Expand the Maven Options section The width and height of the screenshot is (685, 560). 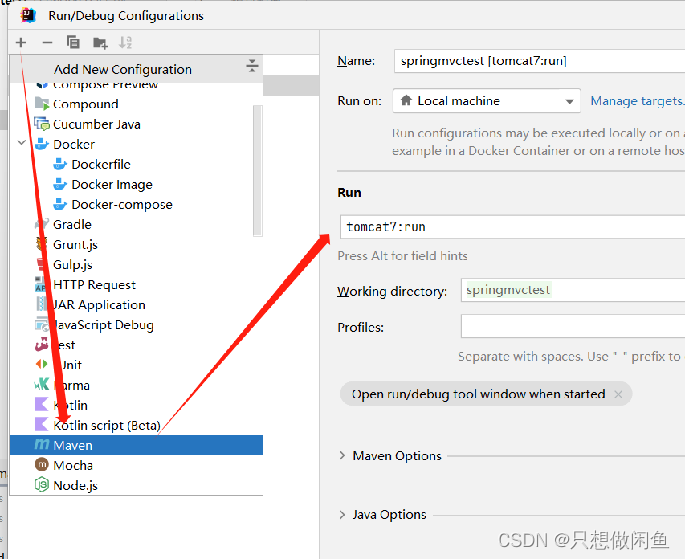[342, 456]
